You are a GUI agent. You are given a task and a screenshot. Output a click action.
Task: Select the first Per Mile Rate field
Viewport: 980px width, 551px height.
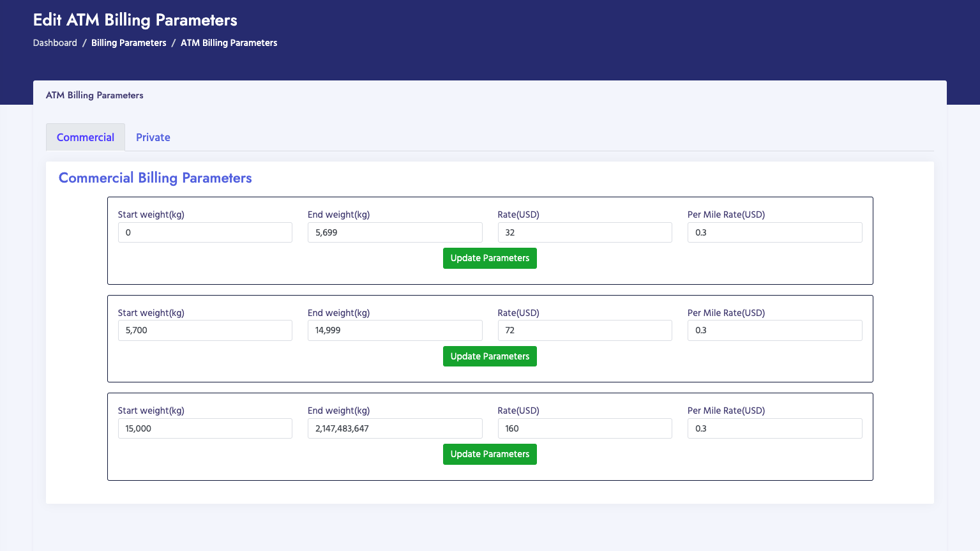tap(774, 232)
